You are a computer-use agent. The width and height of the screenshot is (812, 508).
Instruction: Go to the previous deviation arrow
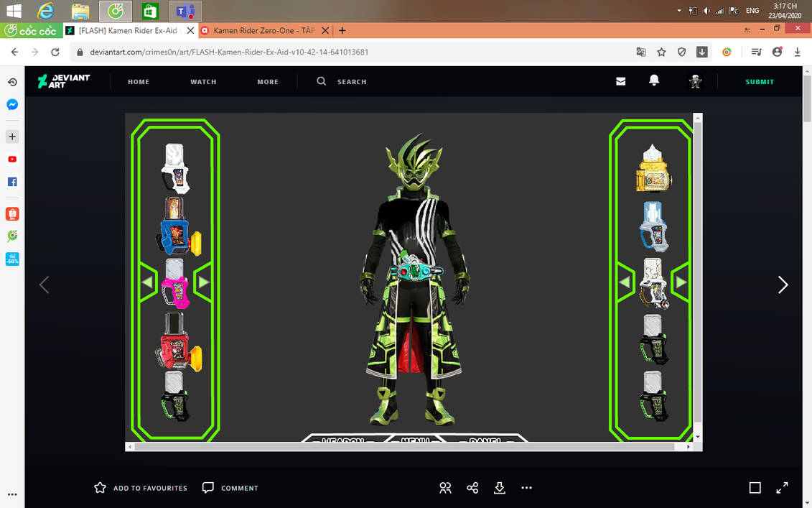[x=44, y=285]
